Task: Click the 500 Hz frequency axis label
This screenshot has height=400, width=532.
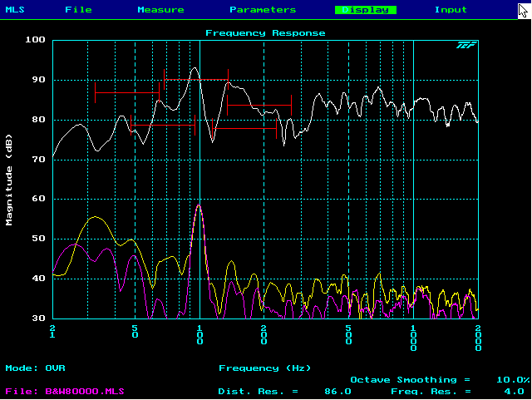Action: click(x=348, y=335)
